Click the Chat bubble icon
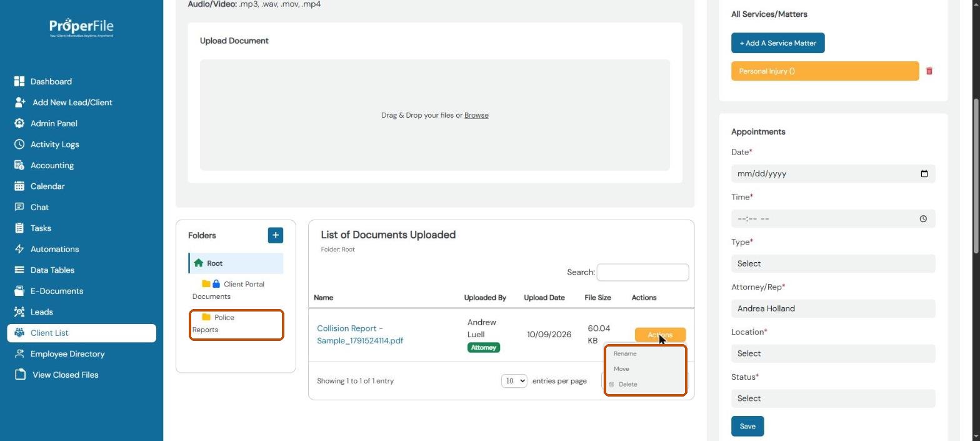This screenshot has height=441, width=980. click(x=19, y=207)
